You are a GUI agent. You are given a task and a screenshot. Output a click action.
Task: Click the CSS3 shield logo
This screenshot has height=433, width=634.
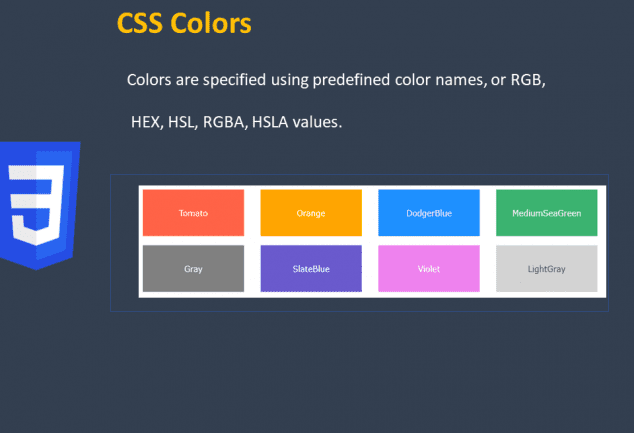(x=40, y=205)
